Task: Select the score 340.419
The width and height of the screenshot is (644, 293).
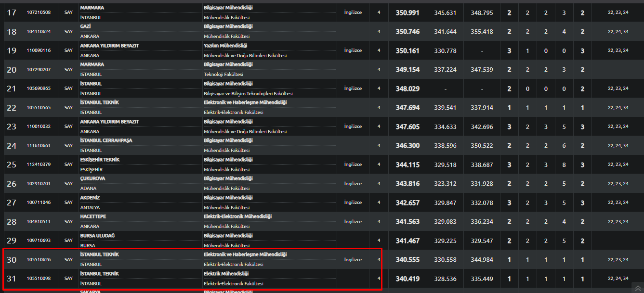Action: coord(407,279)
